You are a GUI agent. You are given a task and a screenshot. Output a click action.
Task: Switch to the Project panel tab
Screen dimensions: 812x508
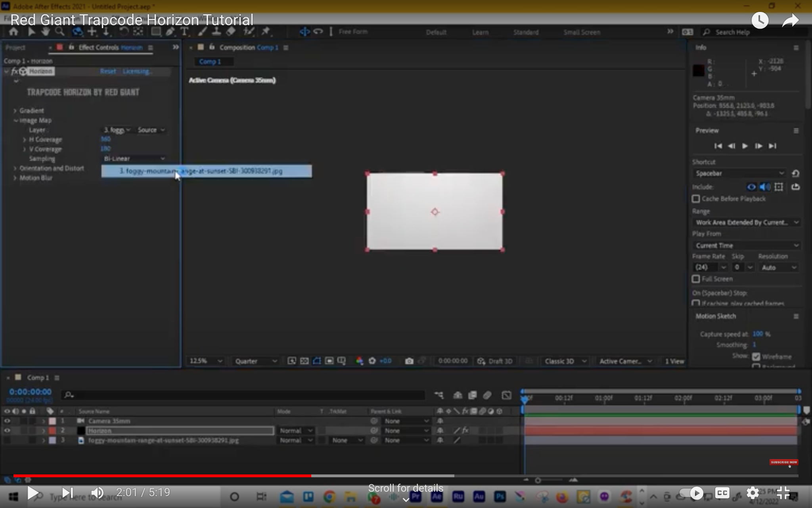pos(16,48)
